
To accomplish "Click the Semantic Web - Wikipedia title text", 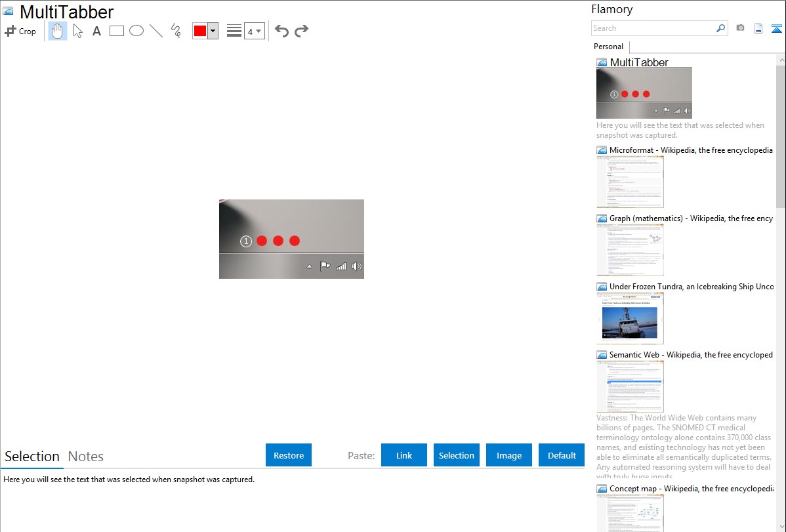I will 692,354.
